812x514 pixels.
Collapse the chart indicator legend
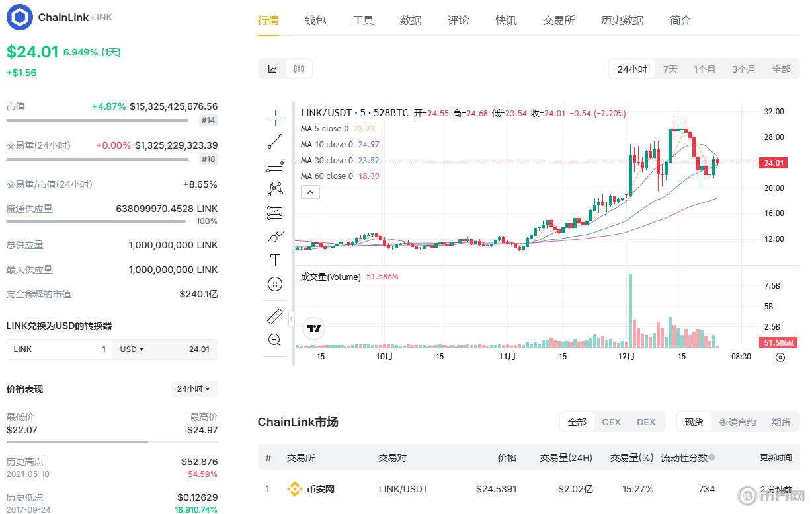tap(310, 192)
